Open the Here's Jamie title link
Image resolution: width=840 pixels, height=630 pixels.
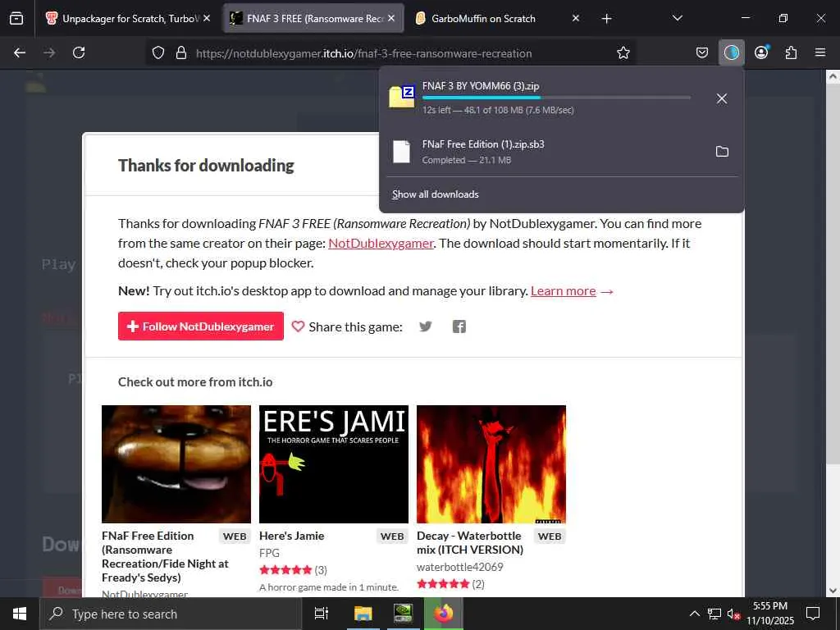(291, 536)
